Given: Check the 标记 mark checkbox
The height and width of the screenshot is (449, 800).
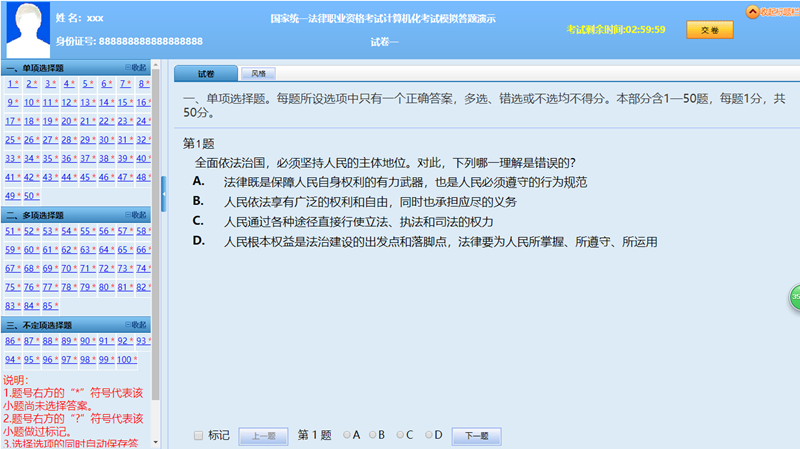Looking at the screenshot, I should [198, 435].
